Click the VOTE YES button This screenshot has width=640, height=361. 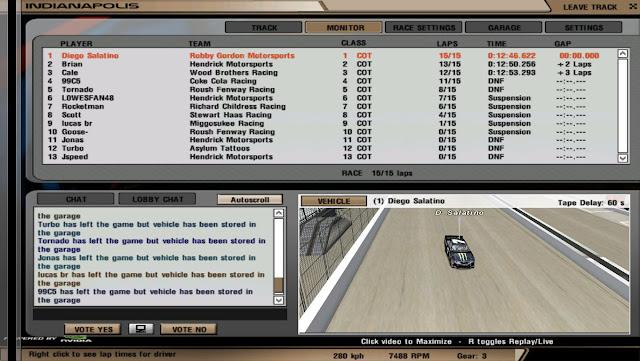(93, 329)
